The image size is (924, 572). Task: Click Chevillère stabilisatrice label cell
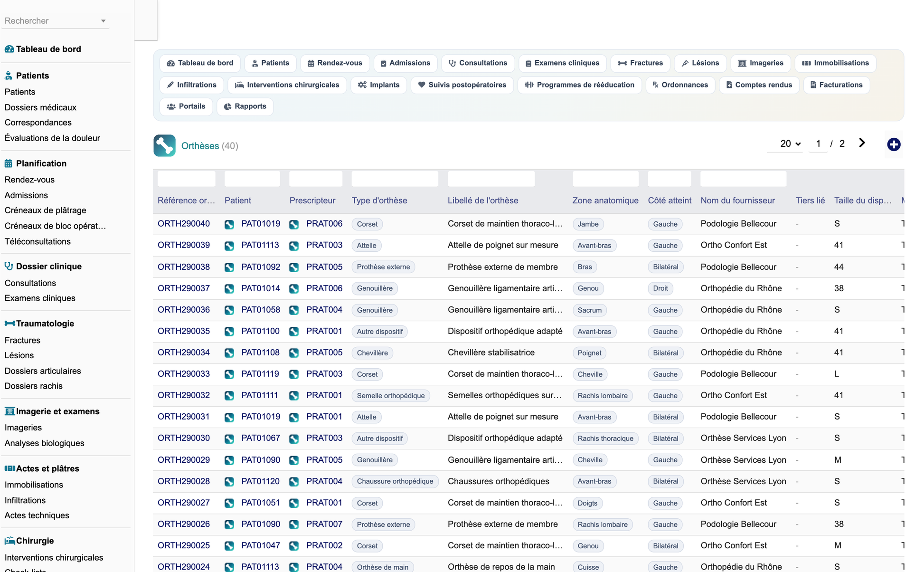click(491, 353)
